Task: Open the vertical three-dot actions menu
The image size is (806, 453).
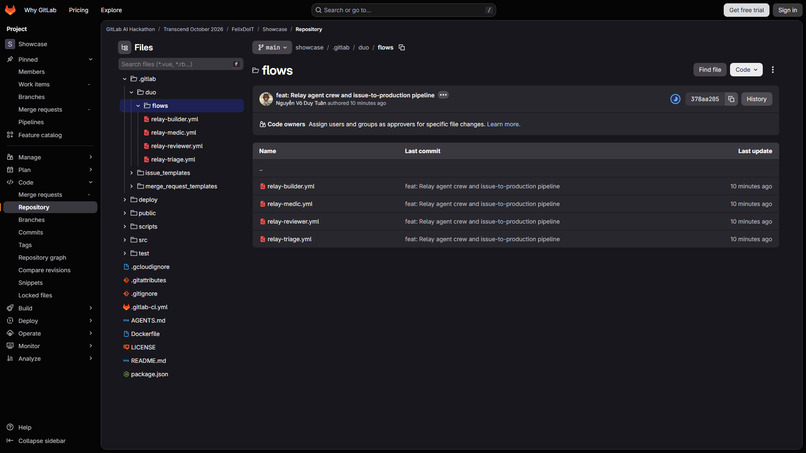Action: 773,69
